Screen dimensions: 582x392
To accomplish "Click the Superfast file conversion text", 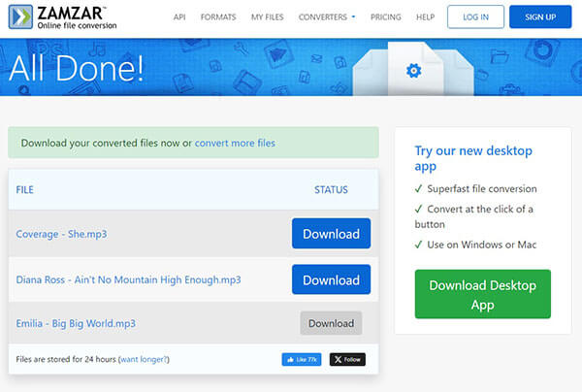I will click(482, 189).
